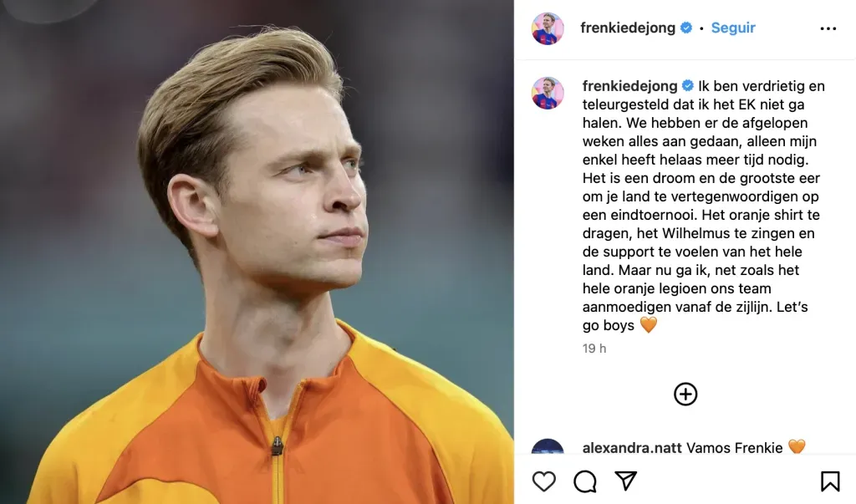Image resolution: width=856 pixels, height=504 pixels.
Task: Click caption avatar next to post text
Action: coord(548,93)
